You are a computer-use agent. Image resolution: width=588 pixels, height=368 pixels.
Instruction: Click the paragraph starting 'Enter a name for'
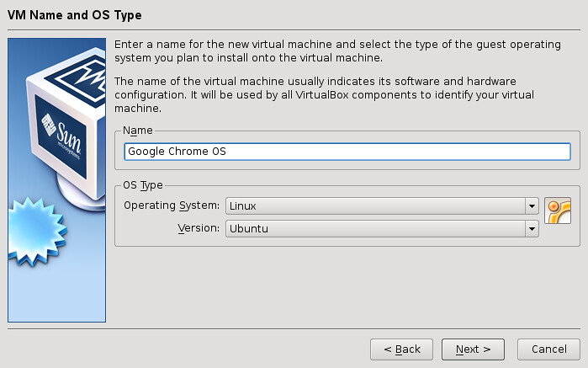[337, 51]
